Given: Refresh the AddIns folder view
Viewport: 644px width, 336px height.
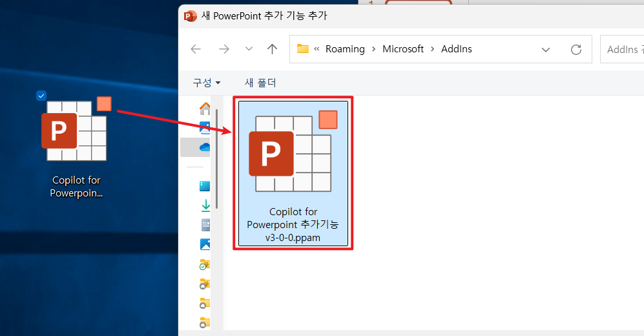Looking at the screenshot, I should point(576,50).
